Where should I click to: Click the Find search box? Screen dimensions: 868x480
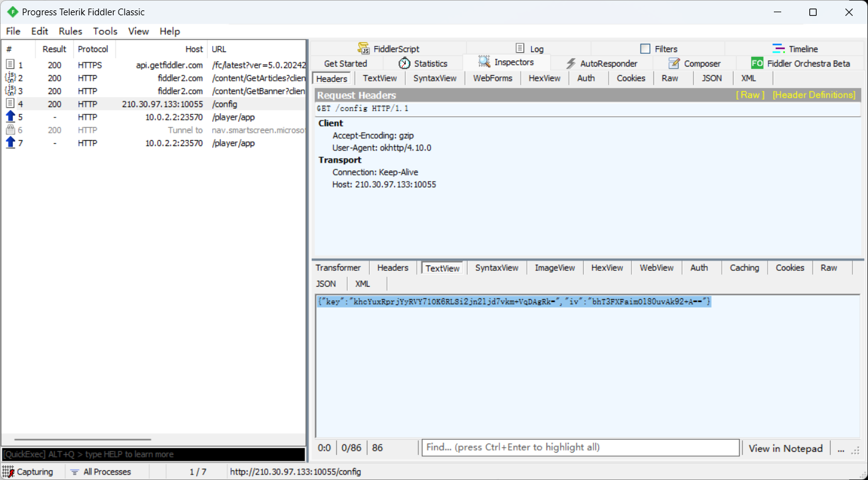point(580,448)
